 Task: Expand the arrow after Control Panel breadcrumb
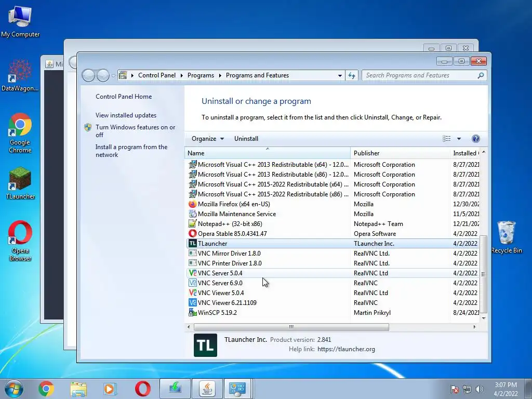(181, 75)
